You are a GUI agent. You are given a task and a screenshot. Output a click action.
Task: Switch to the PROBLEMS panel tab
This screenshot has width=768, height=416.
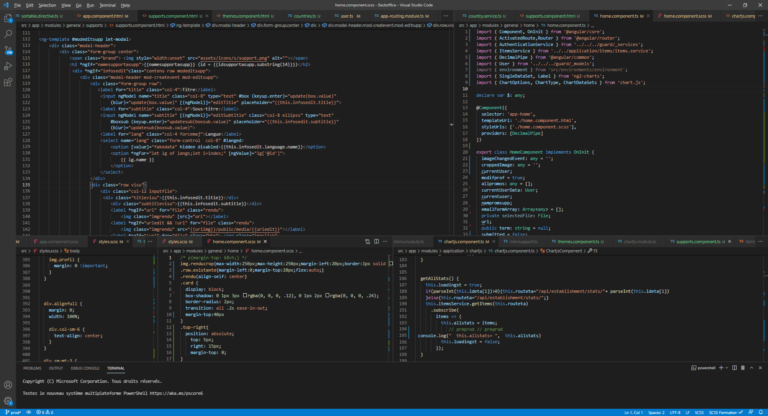click(x=32, y=368)
